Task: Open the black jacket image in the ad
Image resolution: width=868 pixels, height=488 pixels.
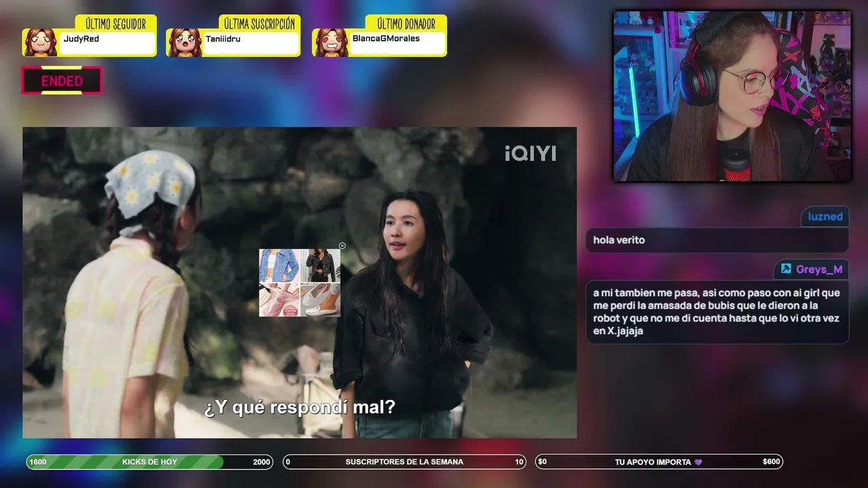Action: click(x=320, y=266)
